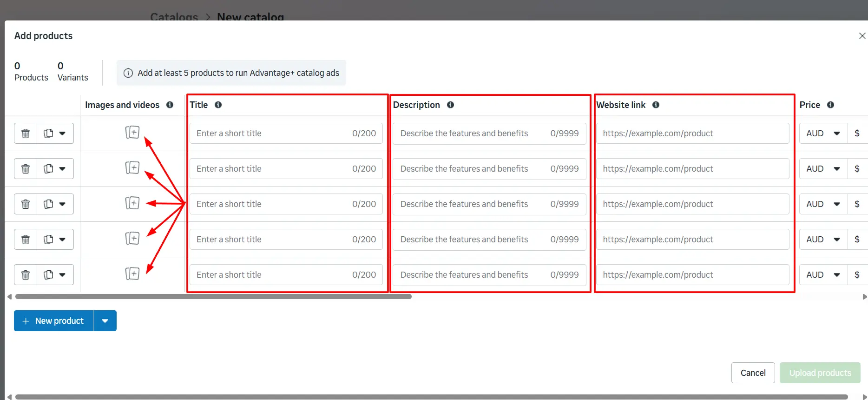868x400 pixels.
Task: Go to Catalogs in the breadcrumb behind the dialog
Action: click(x=174, y=17)
